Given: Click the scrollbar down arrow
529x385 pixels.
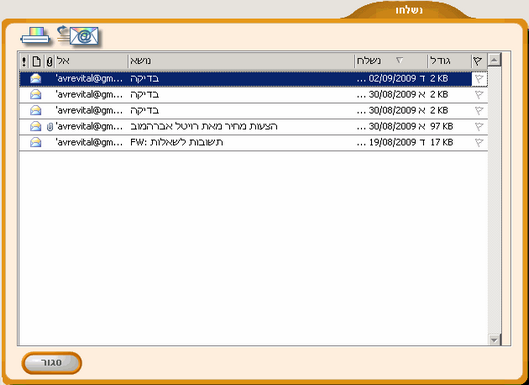Looking at the screenshot, I should click(494, 340).
